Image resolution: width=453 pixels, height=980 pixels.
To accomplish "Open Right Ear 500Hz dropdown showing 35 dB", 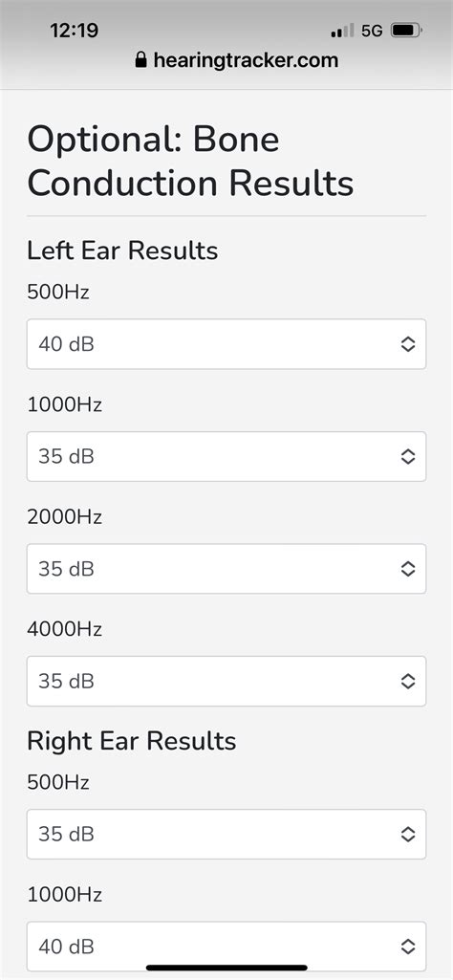I will (226, 834).
